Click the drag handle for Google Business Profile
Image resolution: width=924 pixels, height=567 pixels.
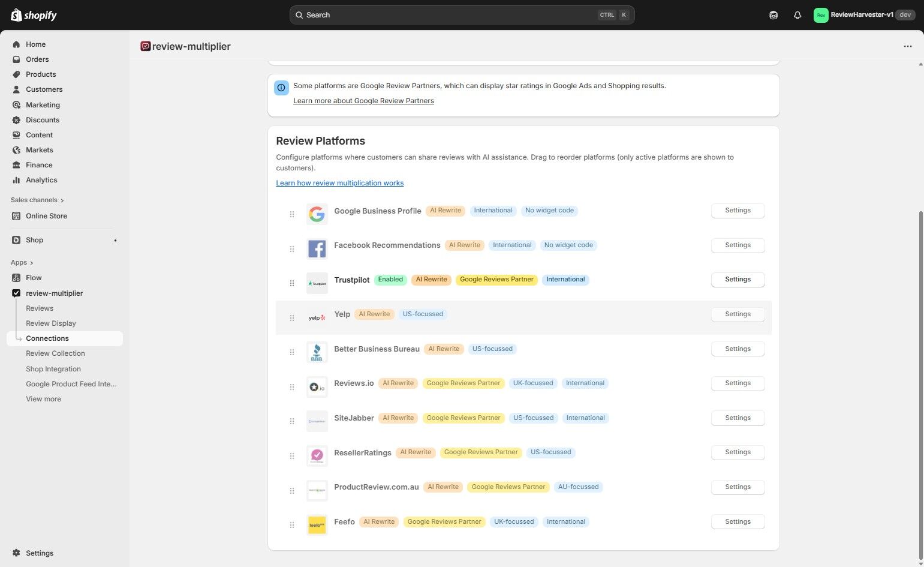[292, 214]
